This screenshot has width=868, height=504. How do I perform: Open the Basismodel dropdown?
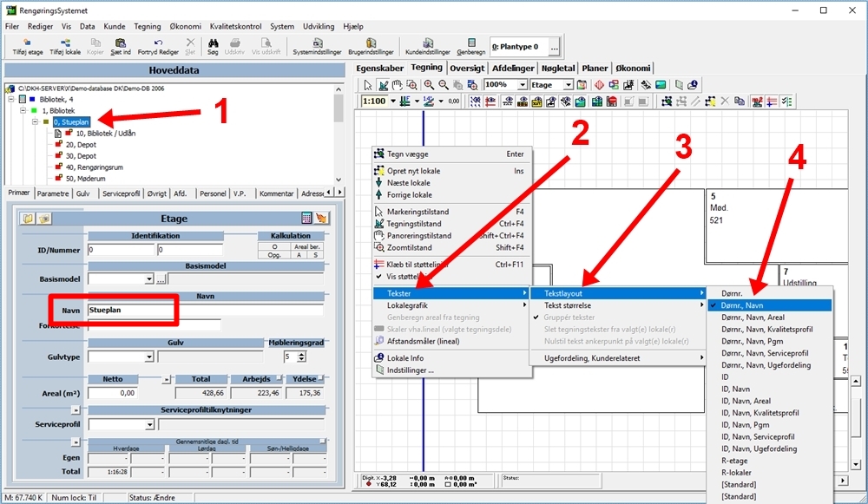coord(149,279)
